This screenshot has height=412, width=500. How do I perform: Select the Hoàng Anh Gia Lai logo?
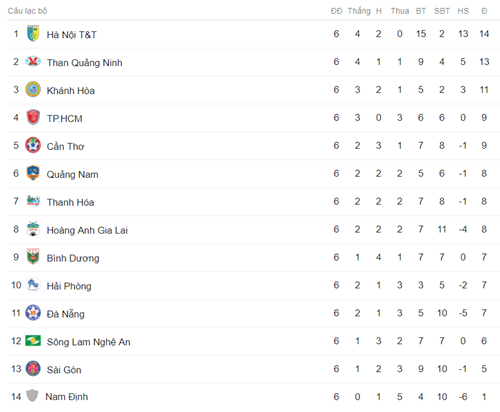click(x=33, y=229)
